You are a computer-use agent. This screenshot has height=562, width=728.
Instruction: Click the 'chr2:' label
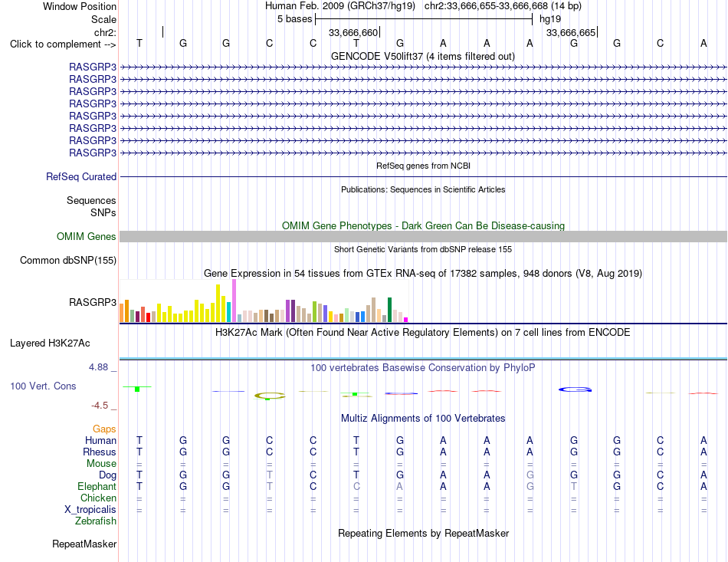click(105, 32)
